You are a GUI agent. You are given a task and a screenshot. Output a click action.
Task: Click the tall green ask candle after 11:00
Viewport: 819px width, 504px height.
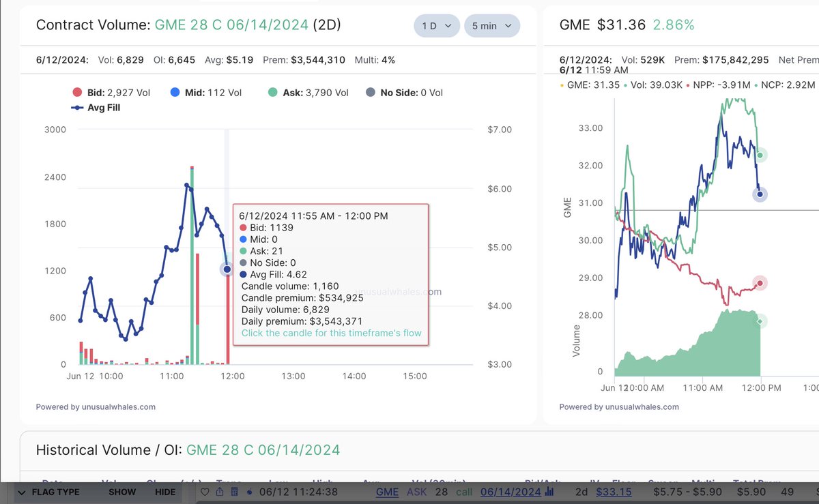[192, 266]
